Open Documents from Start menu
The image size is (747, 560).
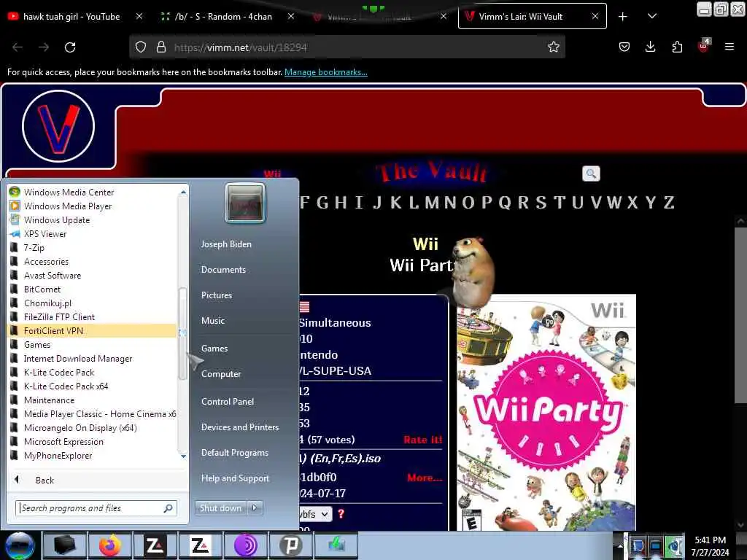[x=223, y=270]
